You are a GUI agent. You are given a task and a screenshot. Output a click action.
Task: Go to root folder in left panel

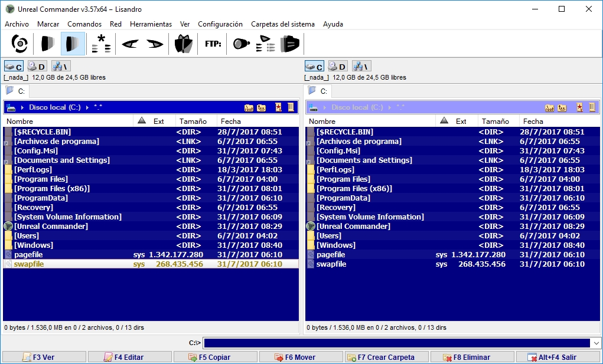(249, 107)
